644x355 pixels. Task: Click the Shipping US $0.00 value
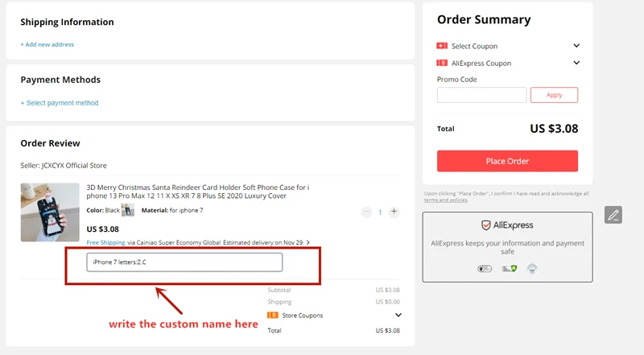[x=387, y=302]
